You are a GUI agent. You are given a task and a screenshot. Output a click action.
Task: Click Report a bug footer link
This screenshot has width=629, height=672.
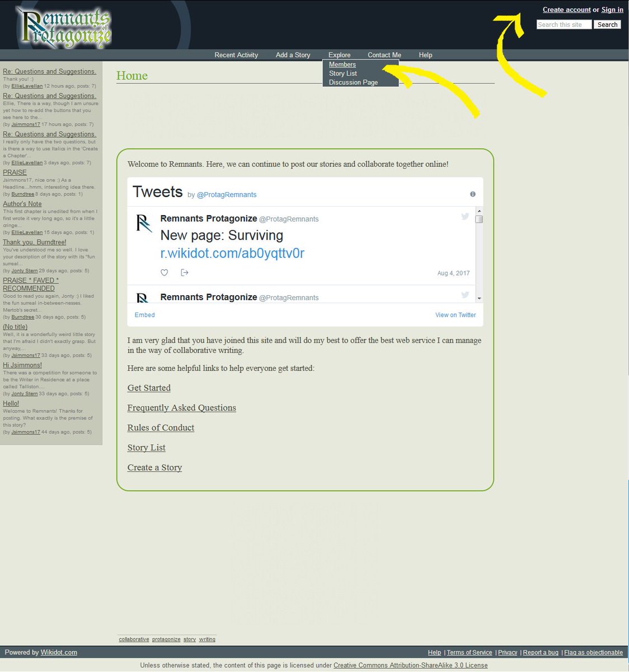541,652
